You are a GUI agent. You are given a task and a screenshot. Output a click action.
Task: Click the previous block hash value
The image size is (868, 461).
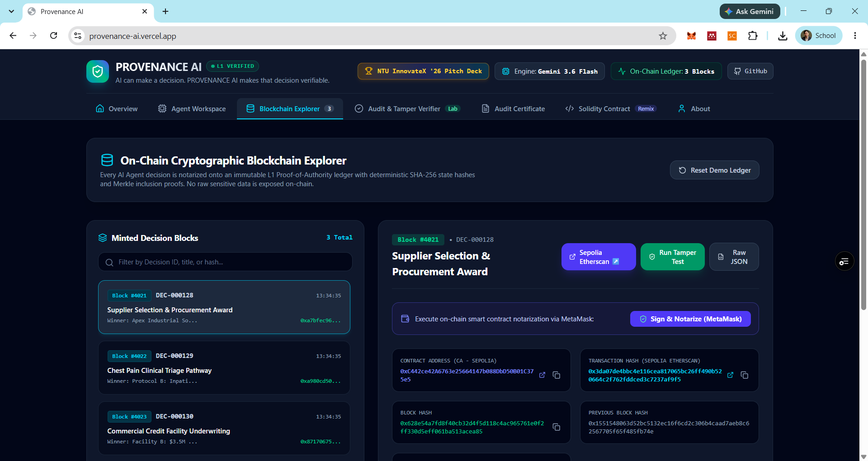[x=669, y=428]
